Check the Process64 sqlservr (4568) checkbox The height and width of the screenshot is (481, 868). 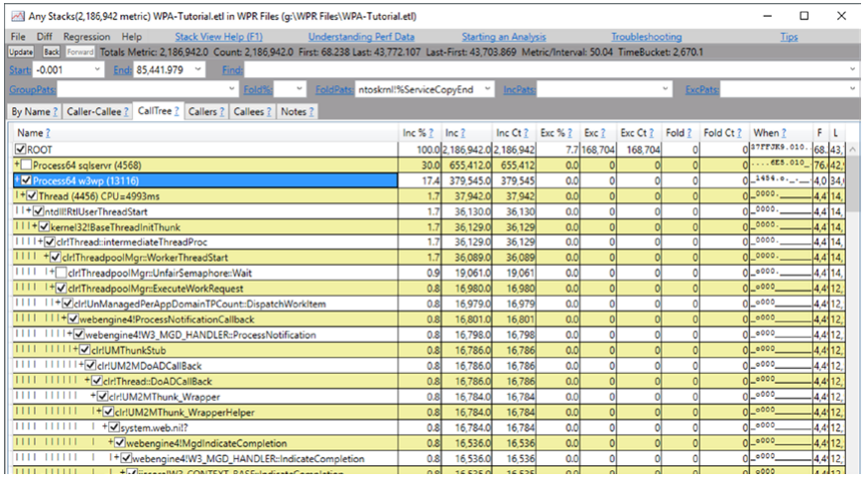[x=26, y=165]
